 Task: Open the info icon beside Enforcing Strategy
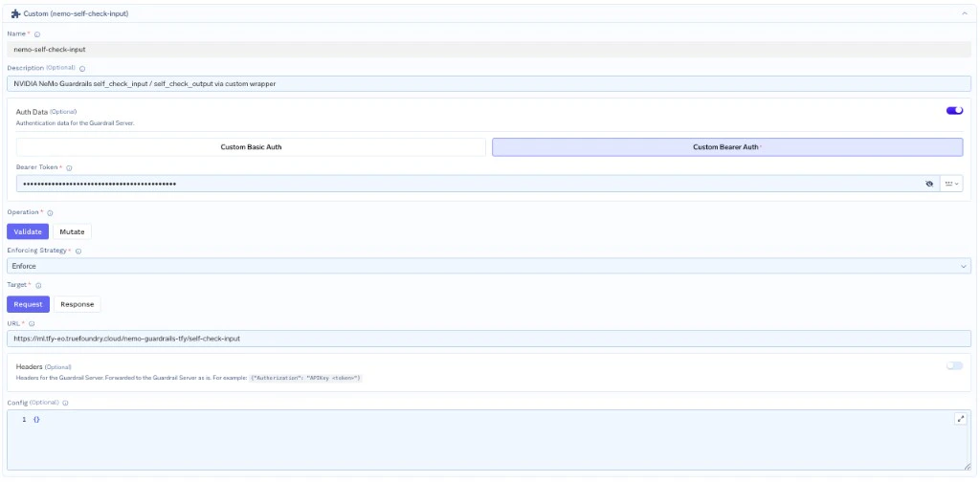[78, 251]
